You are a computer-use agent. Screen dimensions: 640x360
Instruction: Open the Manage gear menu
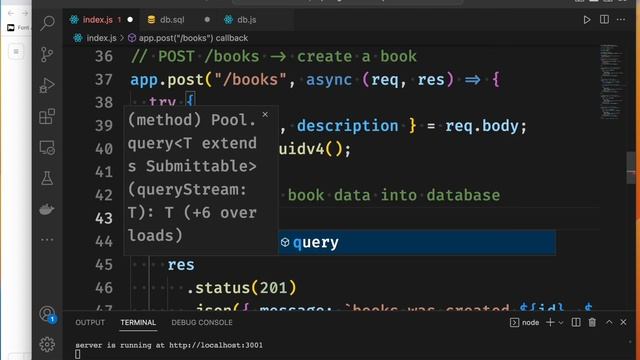47,344
